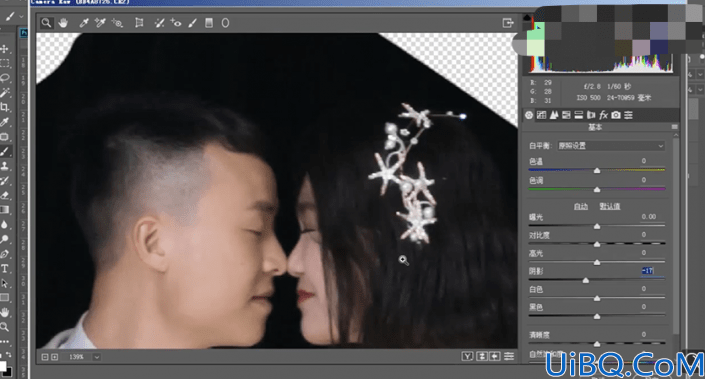
Task: Select the Photoshop Hand tool in toolbar
Action: (x=5, y=312)
